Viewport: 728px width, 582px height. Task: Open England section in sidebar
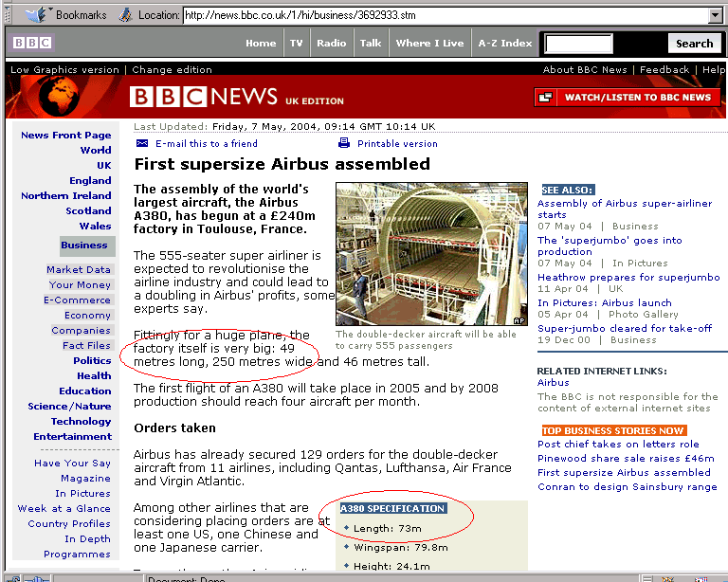click(90, 180)
